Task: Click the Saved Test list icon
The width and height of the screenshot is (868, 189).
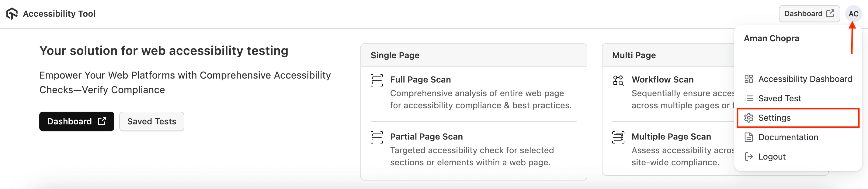Action: tap(749, 98)
